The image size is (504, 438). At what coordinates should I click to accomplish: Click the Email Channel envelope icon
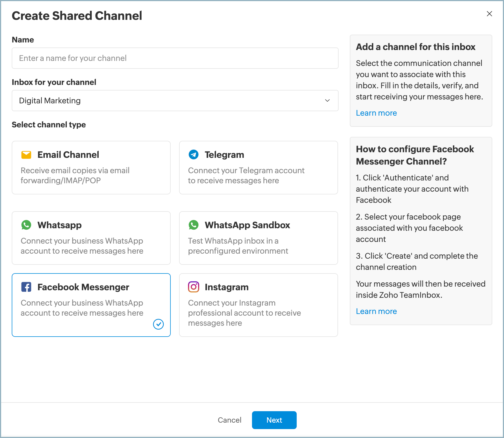pos(26,155)
